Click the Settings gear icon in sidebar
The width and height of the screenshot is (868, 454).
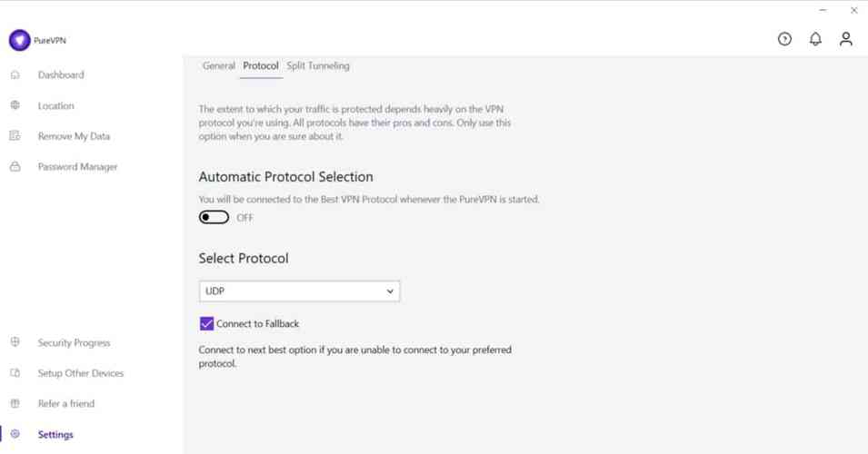[15, 434]
